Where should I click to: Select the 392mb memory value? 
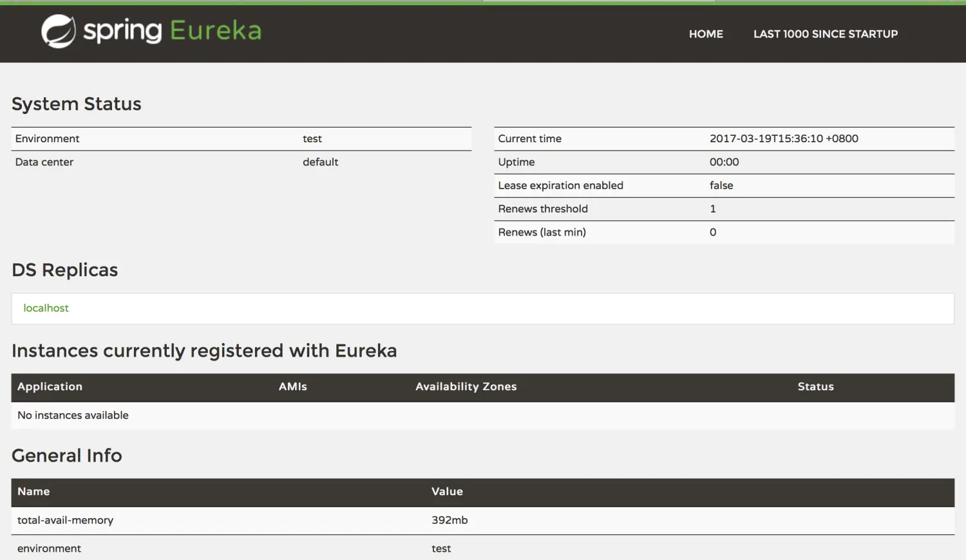point(450,521)
